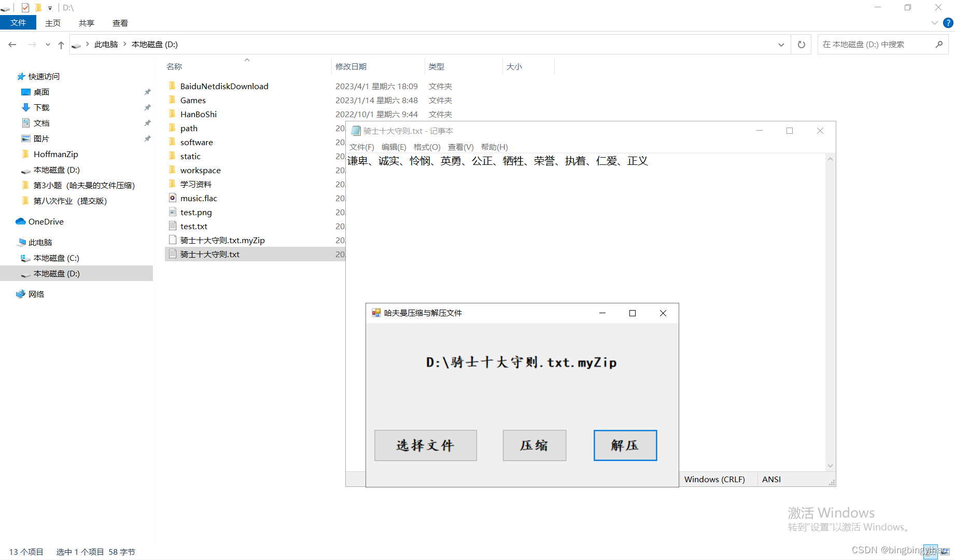Select the software folder icon
955x560 pixels.
173,142
